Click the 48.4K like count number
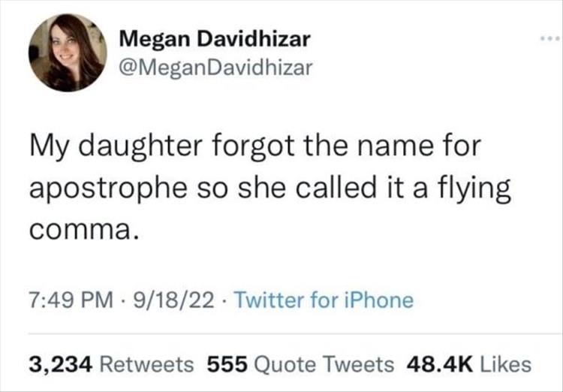Viewport: 563px width, 392px height. tap(438, 364)
